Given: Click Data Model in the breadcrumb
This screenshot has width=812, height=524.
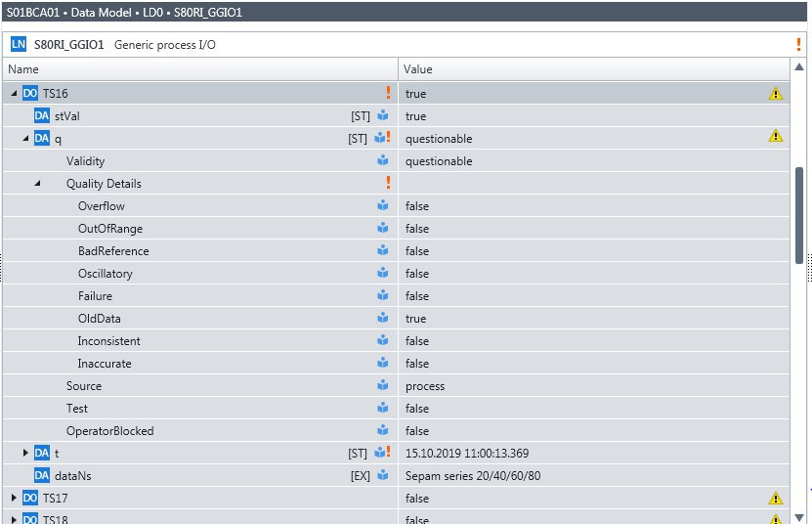Looking at the screenshot, I should 101,13.
